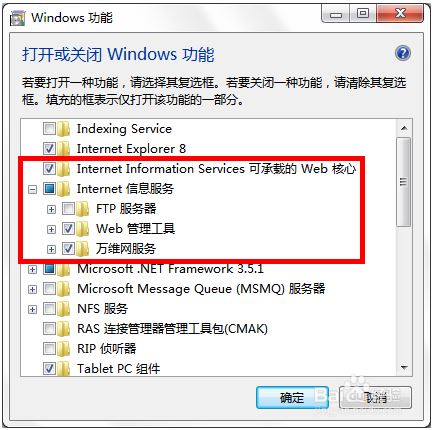
Task: Collapse the Internet 信息服务 tree node
Action: [32, 189]
